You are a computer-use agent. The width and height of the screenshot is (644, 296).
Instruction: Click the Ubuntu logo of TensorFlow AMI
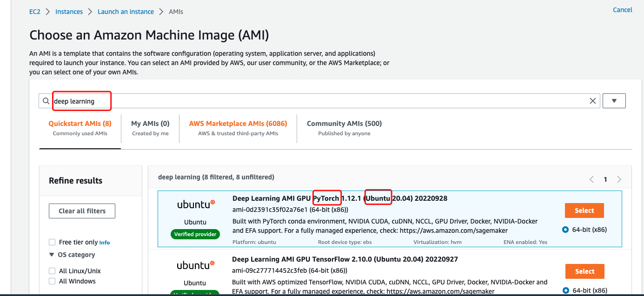pyautogui.click(x=196, y=265)
